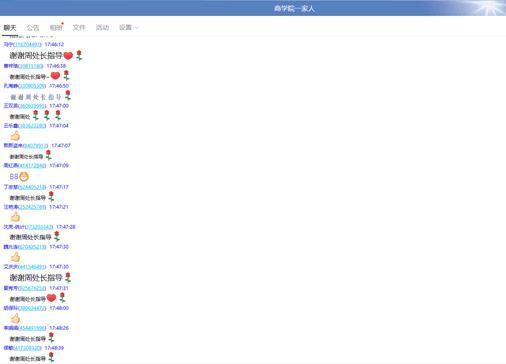Switch to the 聊天 tab
The width and height of the screenshot is (506, 364).
click(x=10, y=28)
